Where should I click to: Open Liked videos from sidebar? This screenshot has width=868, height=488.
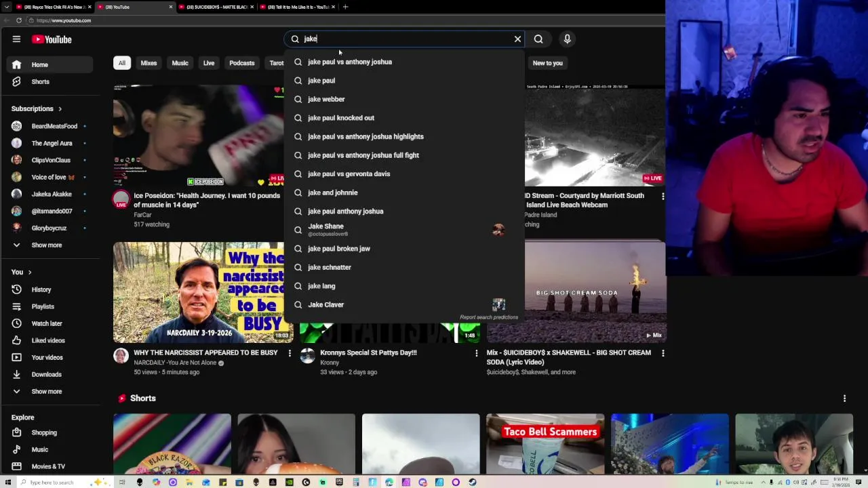[x=50, y=340]
